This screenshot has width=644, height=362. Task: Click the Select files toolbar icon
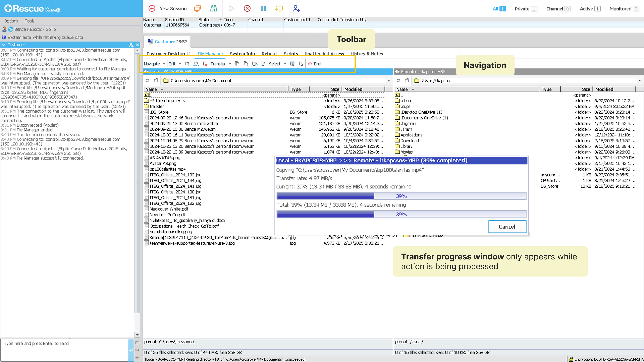pyautogui.click(x=292, y=64)
